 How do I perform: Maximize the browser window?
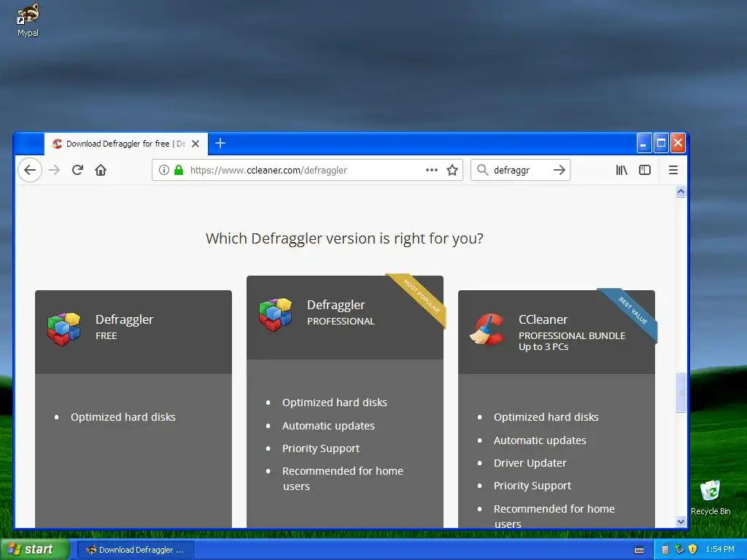tap(661, 143)
